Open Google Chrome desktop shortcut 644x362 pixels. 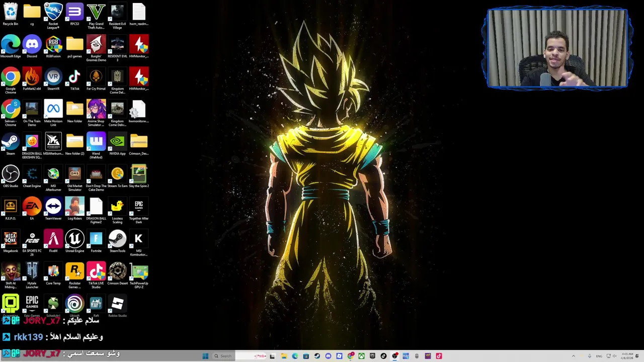[x=10, y=81]
